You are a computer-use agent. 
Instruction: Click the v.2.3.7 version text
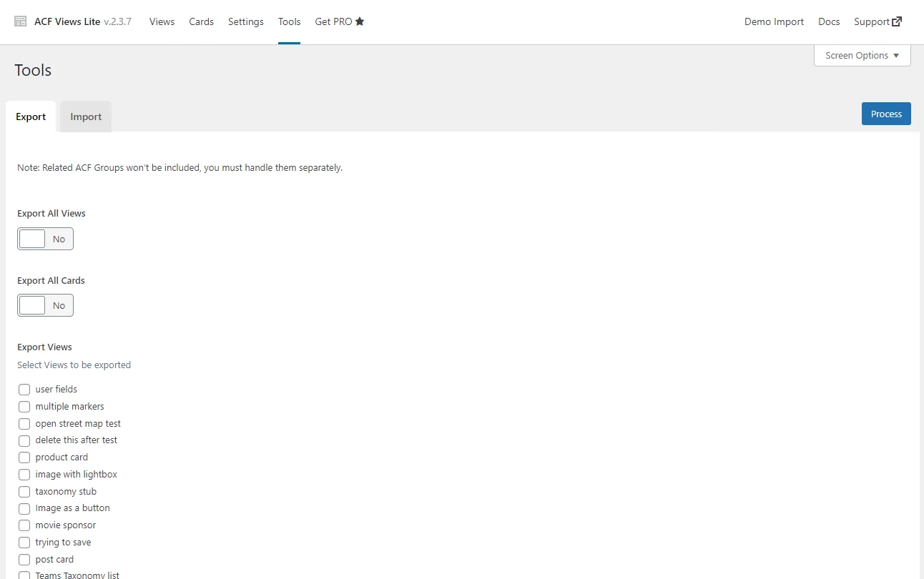coord(117,21)
